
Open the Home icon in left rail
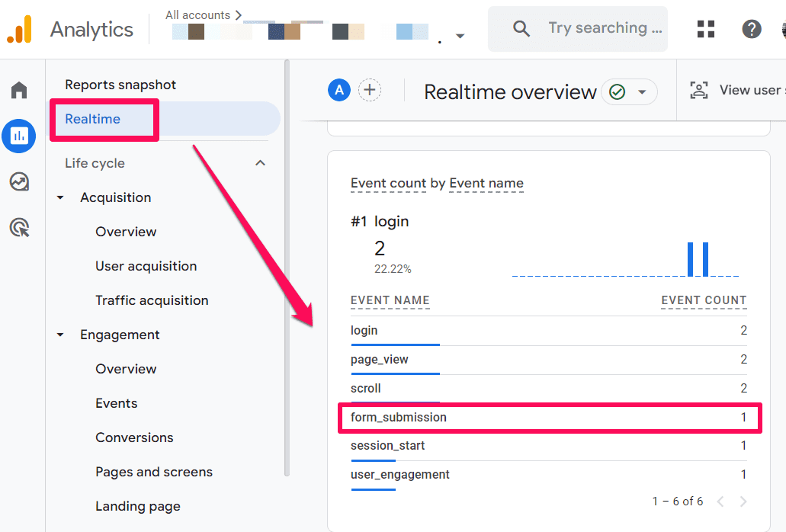tap(19, 91)
